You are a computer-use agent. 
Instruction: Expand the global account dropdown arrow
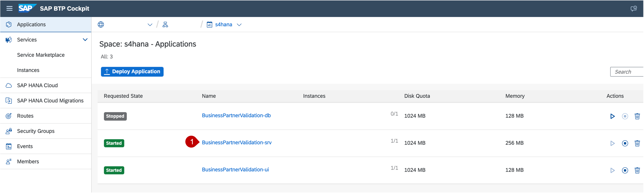pos(150,25)
